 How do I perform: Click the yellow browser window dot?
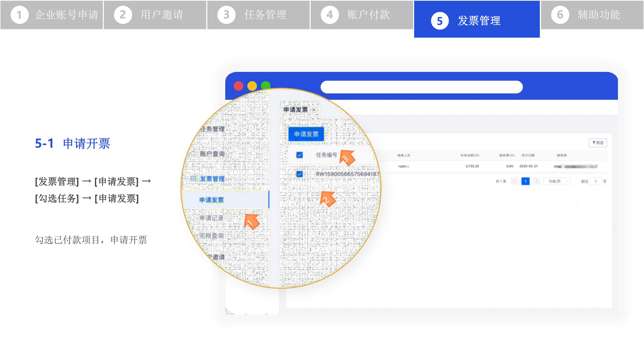tap(252, 86)
